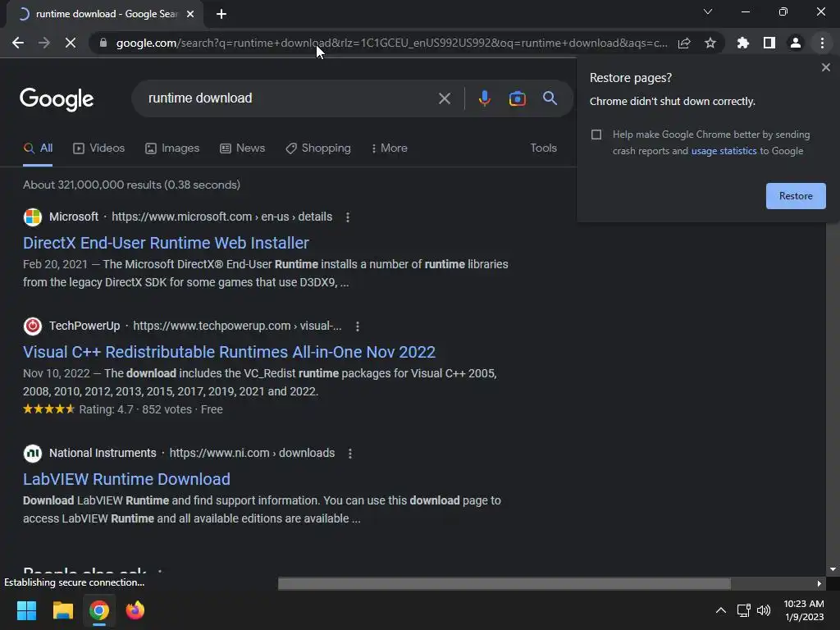View site information lock icon

pyautogui.click(x=103, y=43)
